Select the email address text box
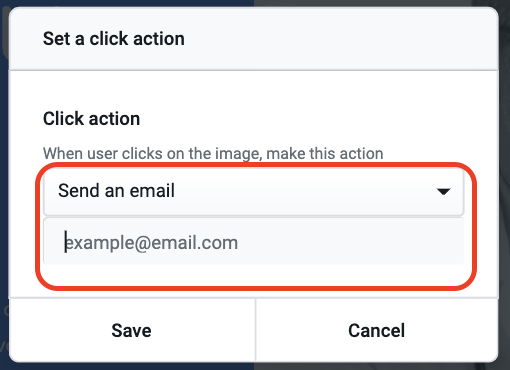Image resolution: width=510 pixels, height=370 pixels. pyautogui.click(x=253, y=242)
